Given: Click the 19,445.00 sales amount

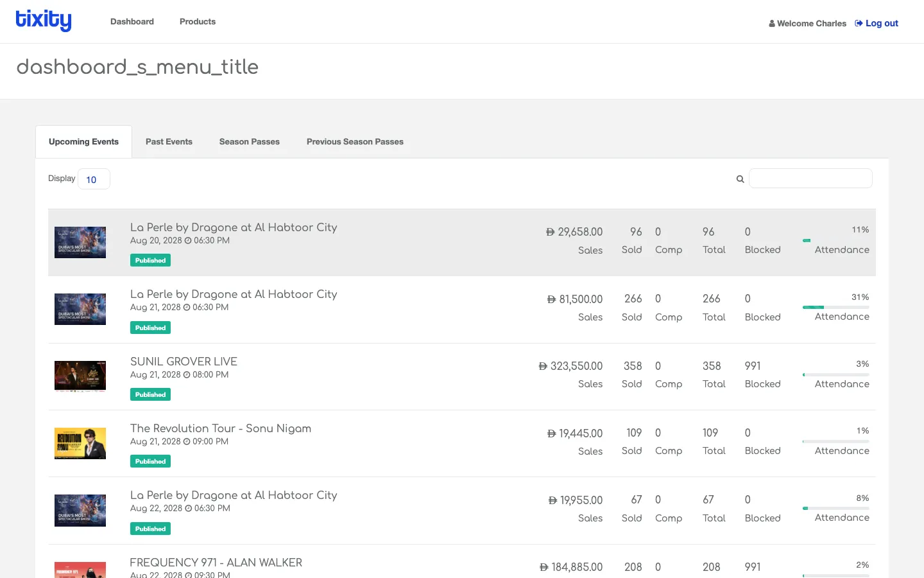Looking at the screenshot, I should 575,433.
